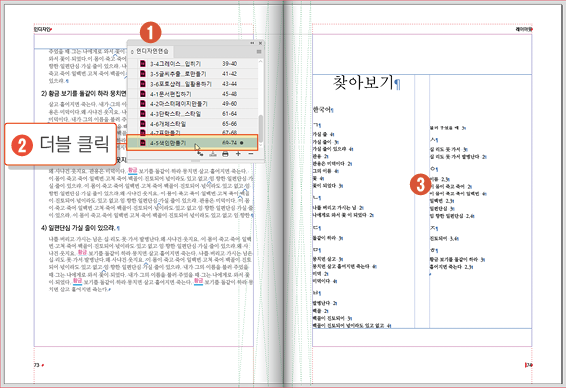Click the index entry 꽃이 되었다 3
Screen dimensions: 566x388
[327, 186]
